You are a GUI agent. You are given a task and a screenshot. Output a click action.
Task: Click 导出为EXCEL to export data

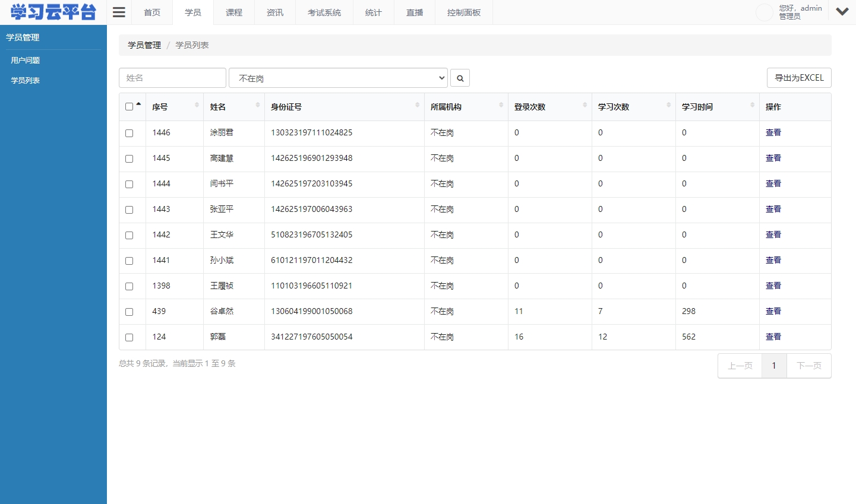click(x=799, y=77)
